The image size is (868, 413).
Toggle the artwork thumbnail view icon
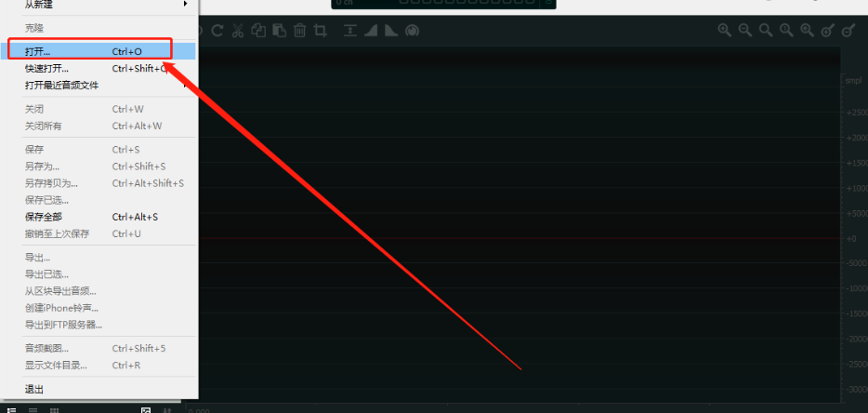point(146,411)
